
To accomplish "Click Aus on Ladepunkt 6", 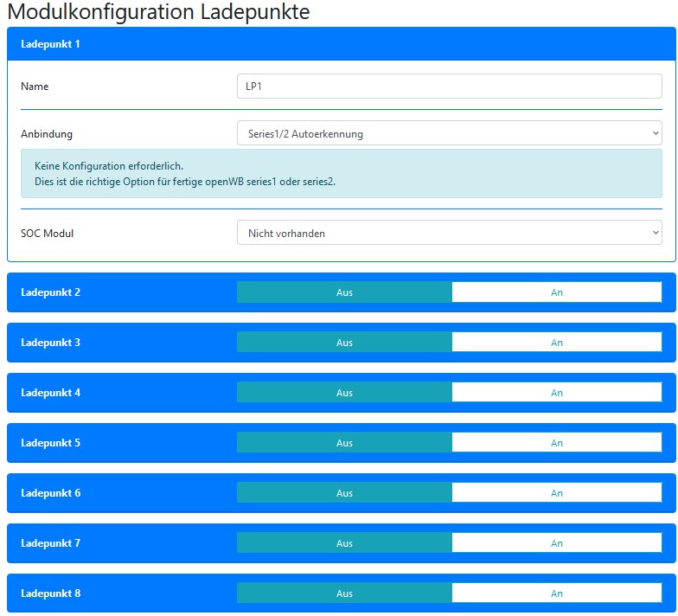I will 344,493.
